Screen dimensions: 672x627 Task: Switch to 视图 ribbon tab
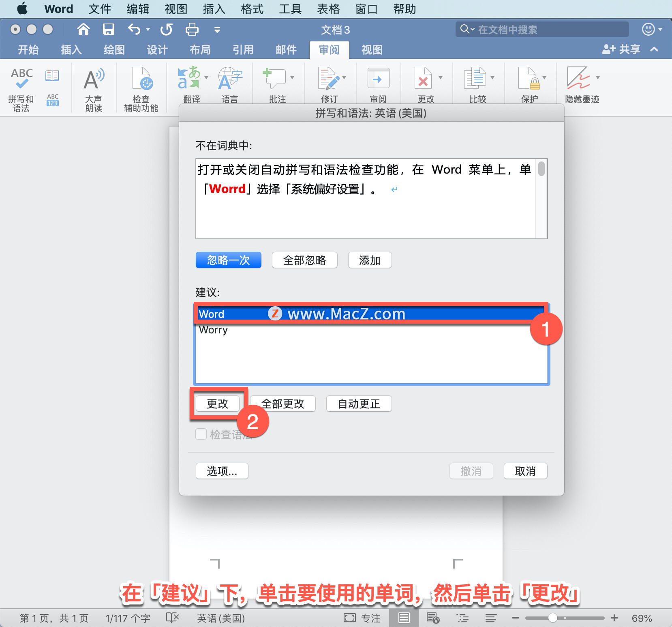tap(372, 49)
